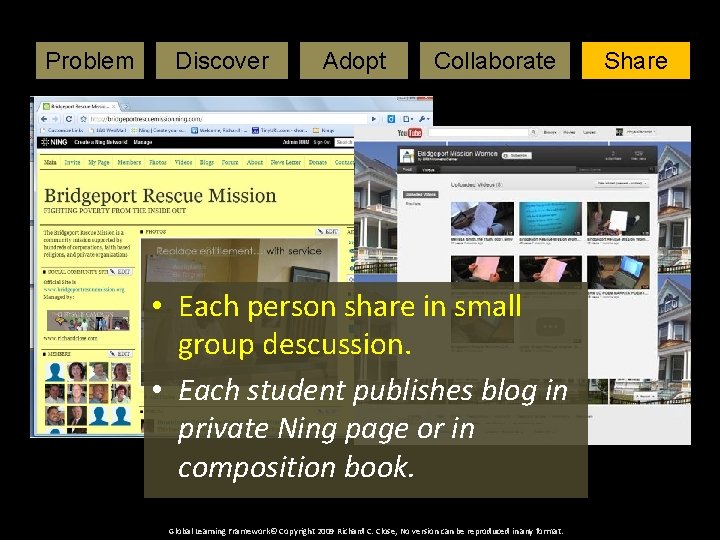Close the Bridgeport Rescue Mission browser tab

coord(114,107)
